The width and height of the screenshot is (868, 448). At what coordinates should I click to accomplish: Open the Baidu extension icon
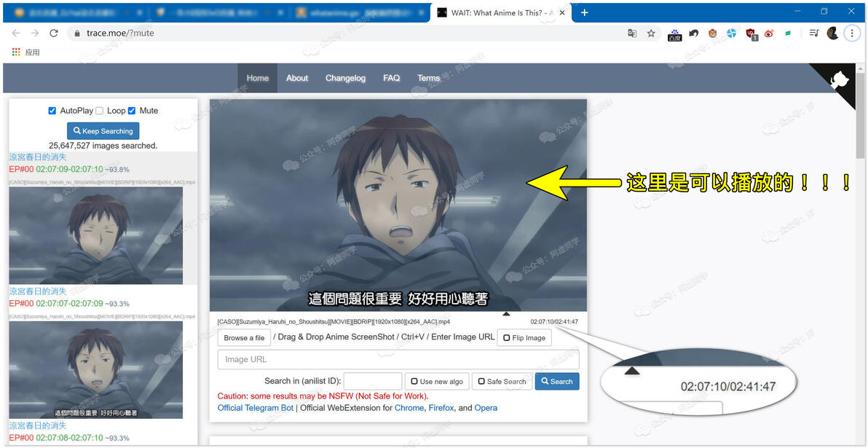pyautogui.click(x=675, y=34)
